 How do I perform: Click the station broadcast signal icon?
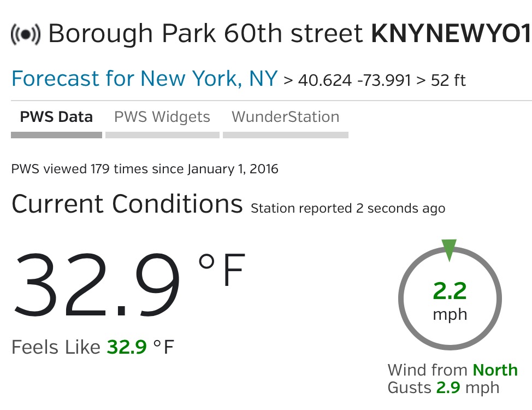click(x=25, y=34)
